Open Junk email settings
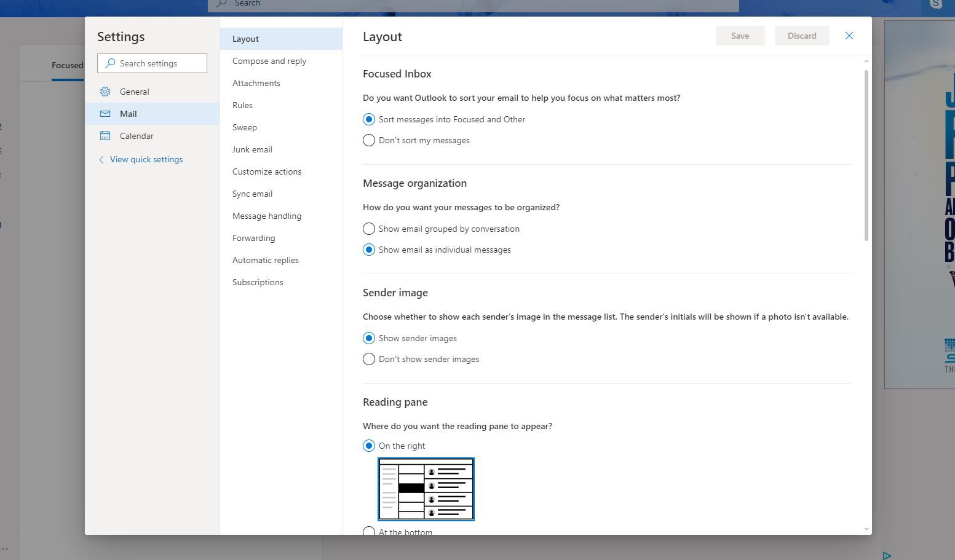The image size is (955, 560). coord(281,149)
